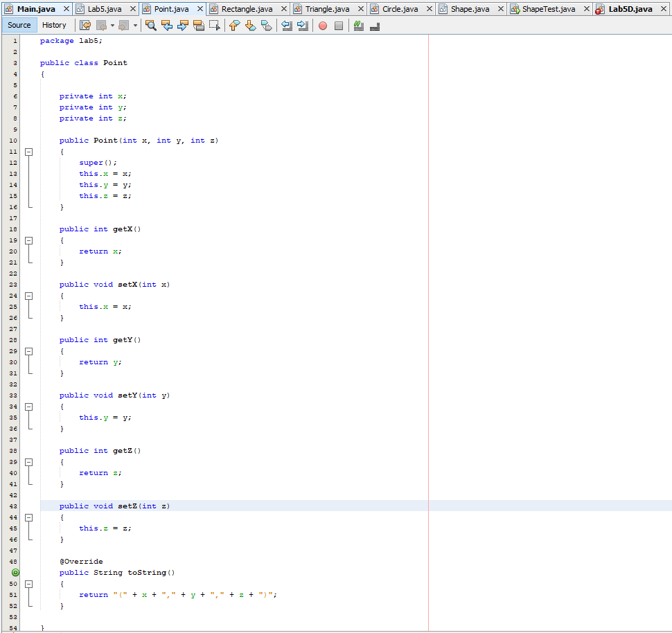Viewport: 672px width, 633px height.
Task: Toggle rectangular selection mode
Action: pos(214,25)
